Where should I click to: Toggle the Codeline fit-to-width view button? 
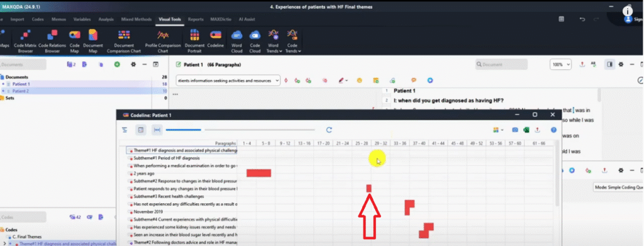157,130
